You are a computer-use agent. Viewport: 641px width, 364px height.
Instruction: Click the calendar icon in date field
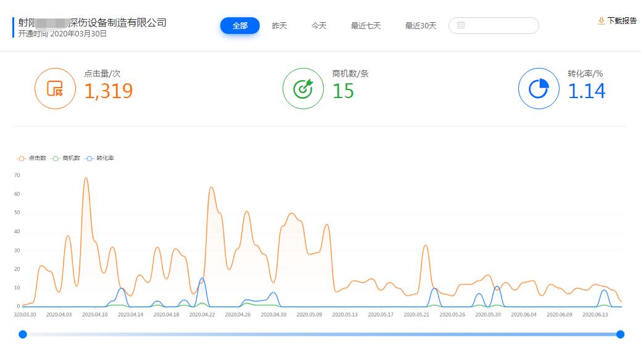point(461,25)
